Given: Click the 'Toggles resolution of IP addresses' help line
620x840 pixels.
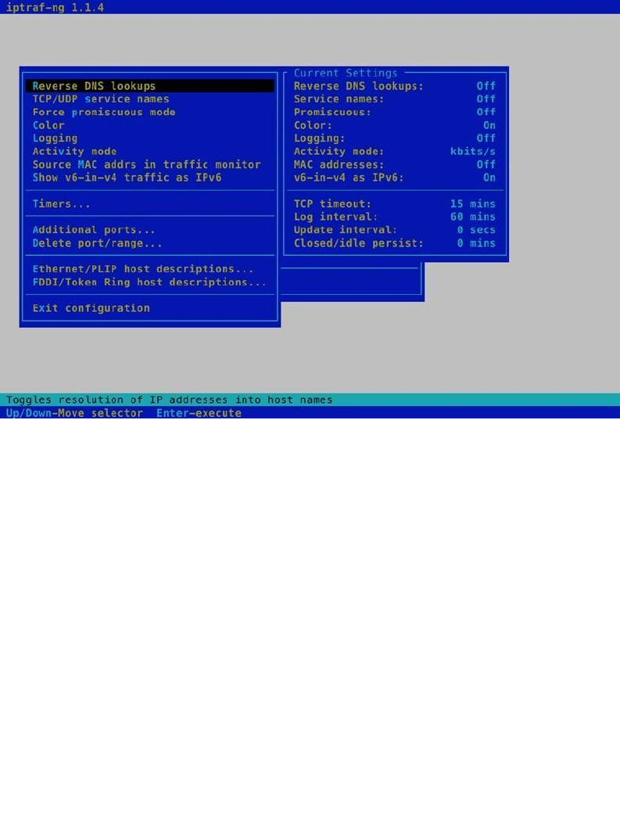Looking at the screenshot, I should coord(169,400).
